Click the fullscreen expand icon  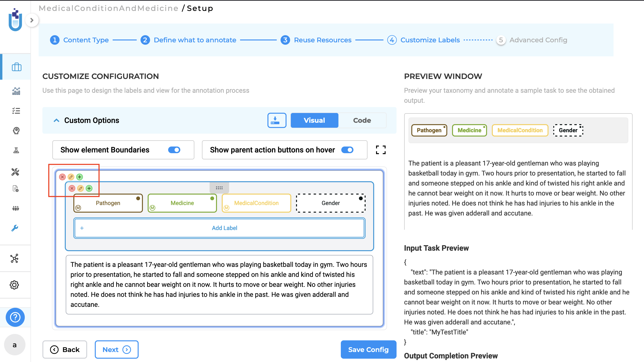381,150
